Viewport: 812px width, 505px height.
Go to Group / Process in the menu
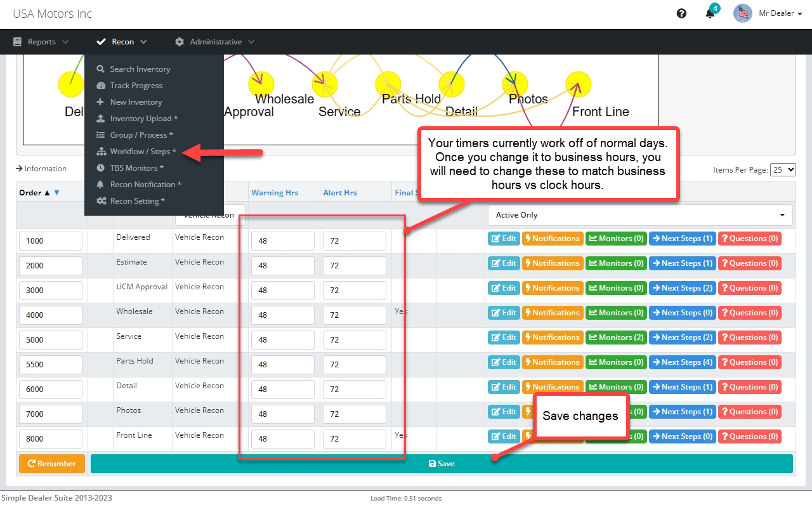coord(141,135)
